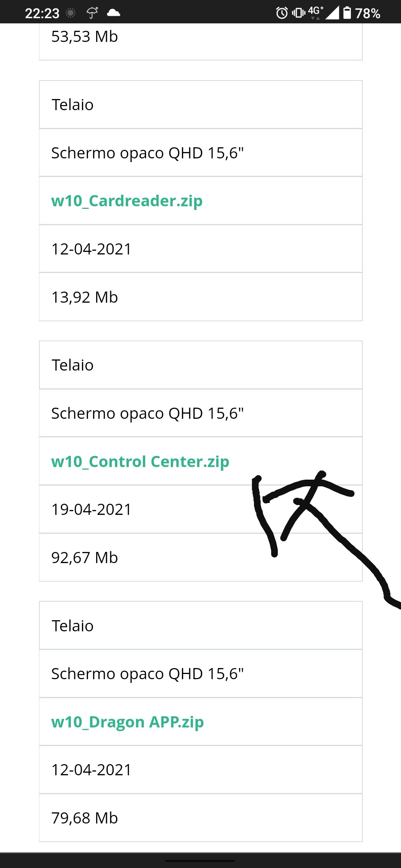The height and width of the screenshot is (868, 401).
Task: Tap the 22:23 clock in status bar
Action: [x=42, y=13]
